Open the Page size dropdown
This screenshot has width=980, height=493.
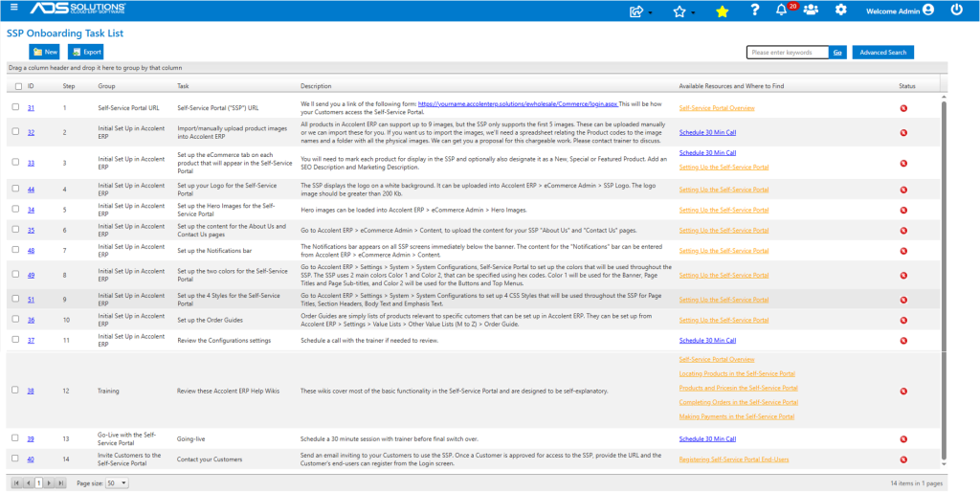coord(117,483)
